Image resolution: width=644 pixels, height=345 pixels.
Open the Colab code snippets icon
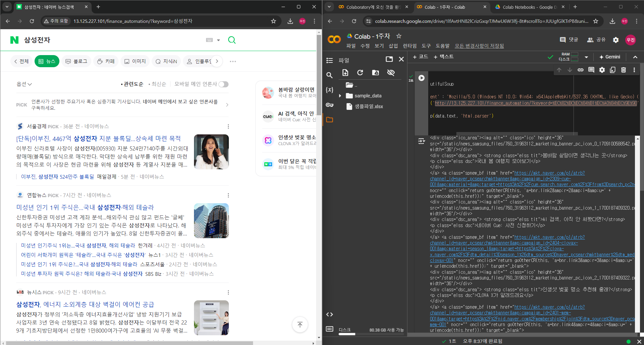coord(330,314)
